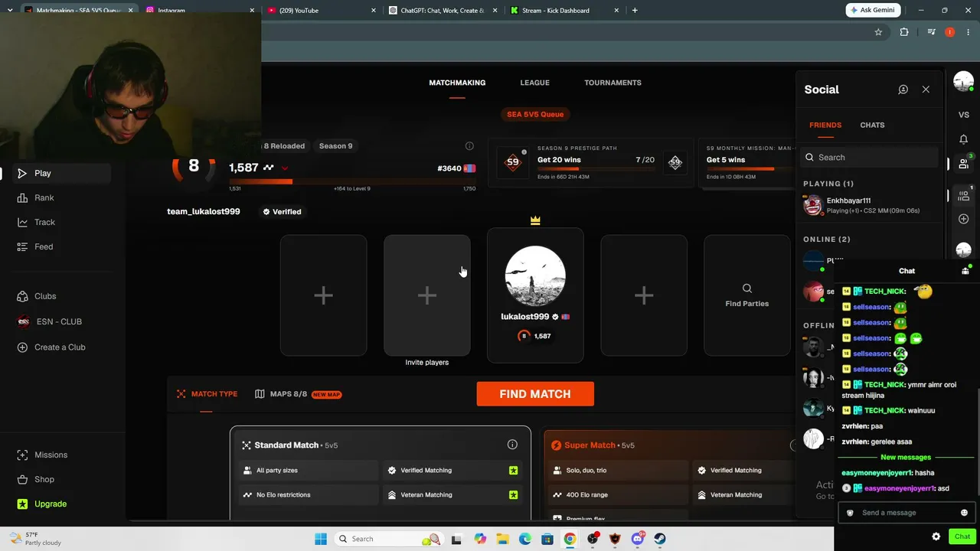Image resolution: width=980 pixels, height=551 pixels.
Task: Click the FIND MATCH button
Action: pos(535,394)
